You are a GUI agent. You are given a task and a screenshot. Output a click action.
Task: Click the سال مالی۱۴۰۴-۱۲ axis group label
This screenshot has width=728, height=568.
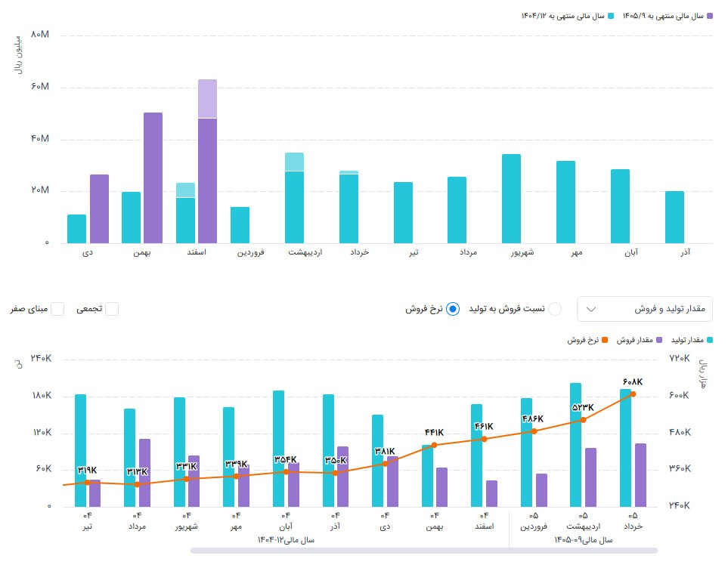coord(286,540)
